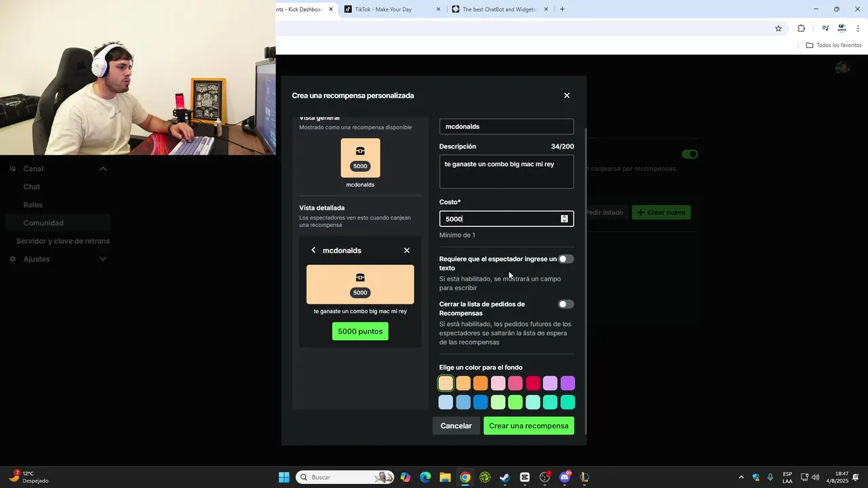Close the mcdonalds detailed preview card
Screen dimensions: 868x488
[407, 250]
